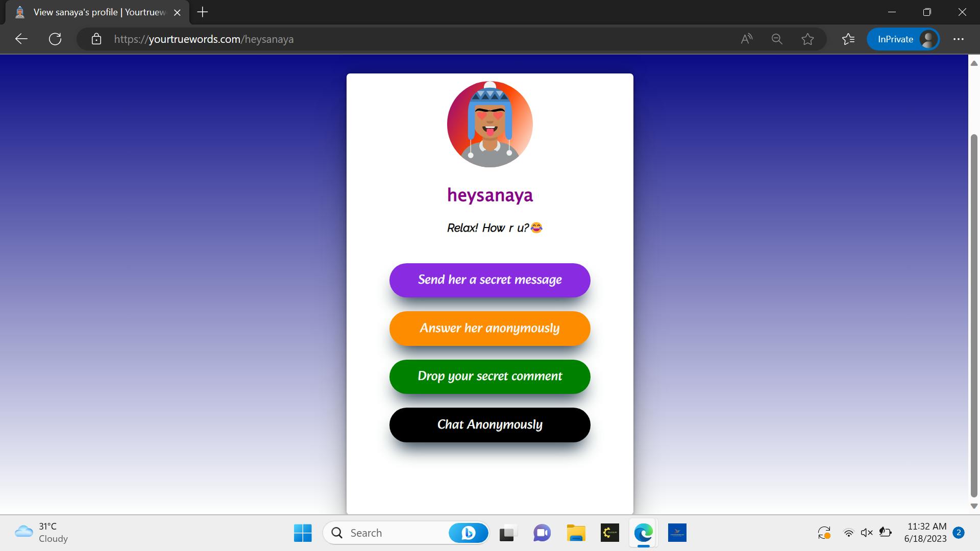Click the page vertical scrollbar thumb
Viewport: 980px width, 551px height.
pos(973,315)
